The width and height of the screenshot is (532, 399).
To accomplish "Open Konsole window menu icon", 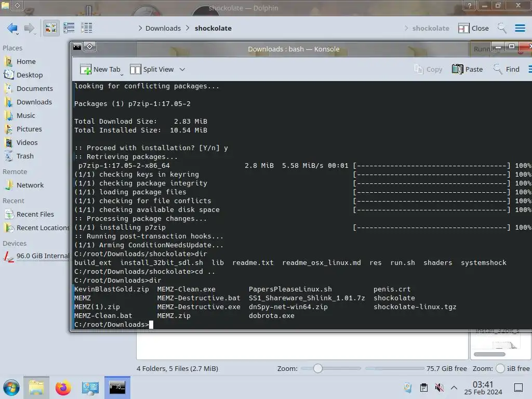I will [77, 46].
